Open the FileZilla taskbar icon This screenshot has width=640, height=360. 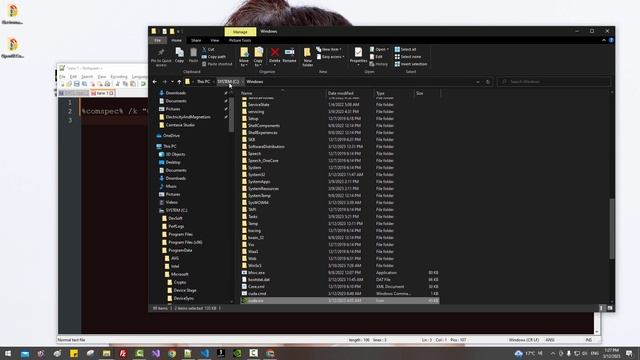click(123, 353)
